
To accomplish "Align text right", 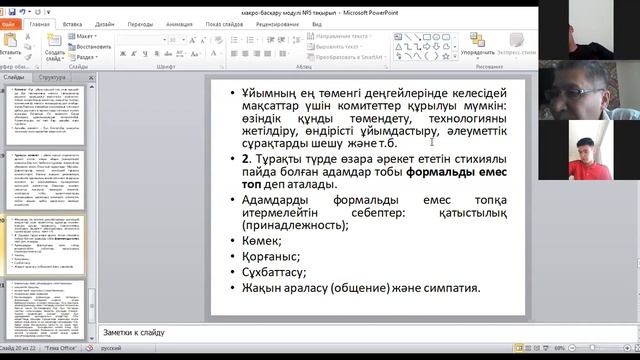I will pos(256,54).
